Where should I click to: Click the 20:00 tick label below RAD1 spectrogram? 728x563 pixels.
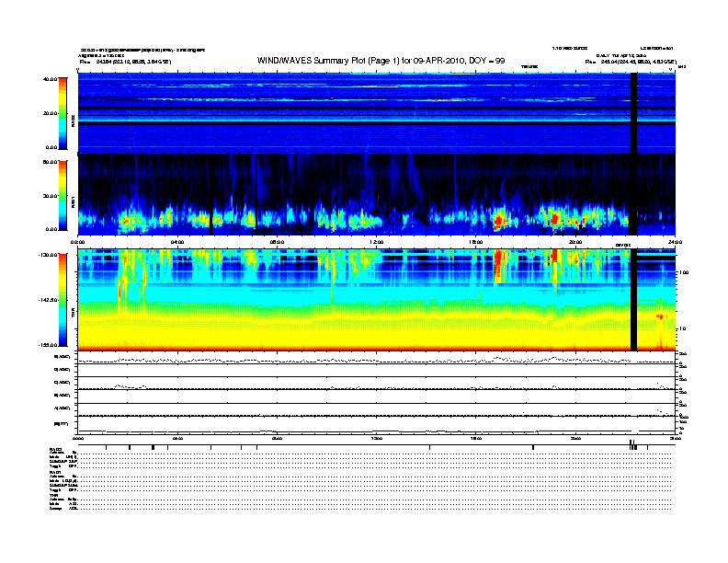(x=575, y=242)
